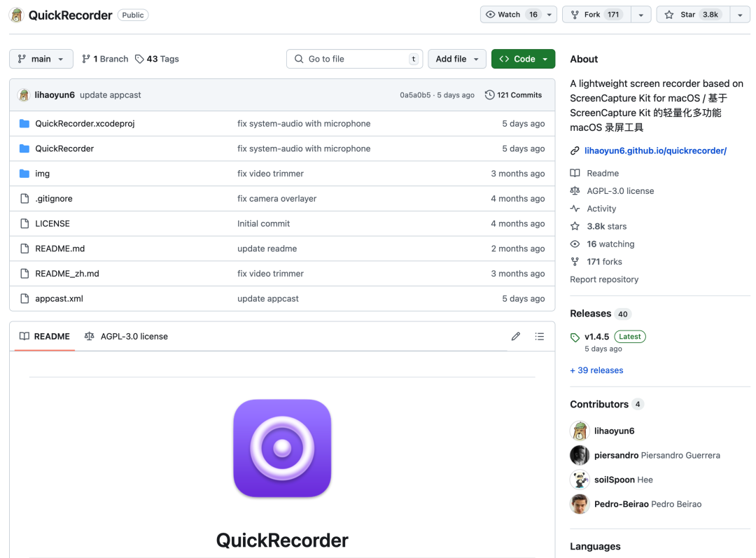Expand the Star lists dropdown arrow
756x558 pixels.
pos(740,15)
